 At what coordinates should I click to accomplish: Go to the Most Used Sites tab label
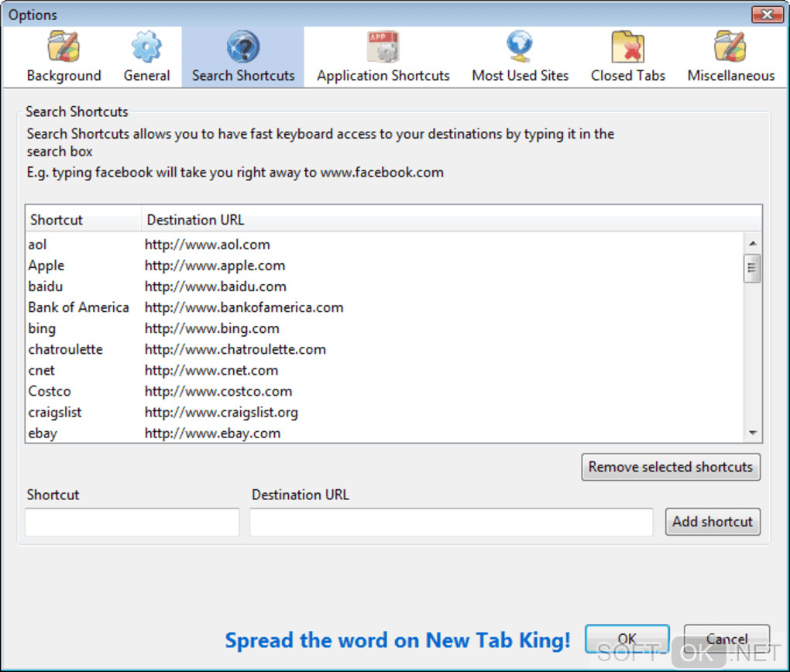[x=520, y=76]
